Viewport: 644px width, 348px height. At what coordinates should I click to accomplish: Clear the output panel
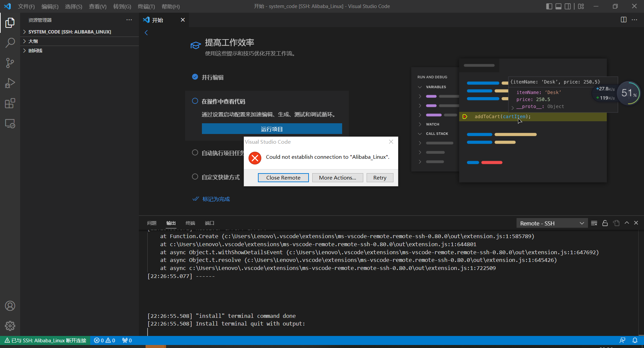coord(594,223)
